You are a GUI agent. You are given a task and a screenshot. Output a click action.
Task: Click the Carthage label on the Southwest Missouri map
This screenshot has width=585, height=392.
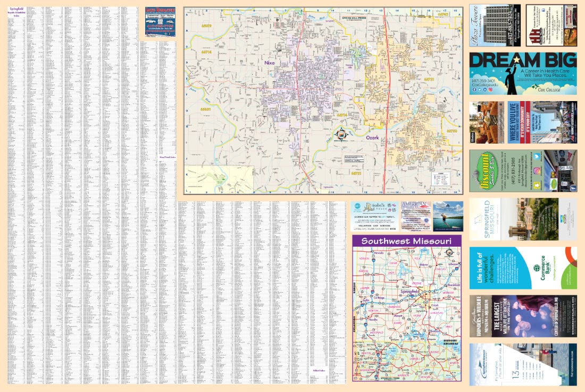pyautogui.click(x=379, y=298)
